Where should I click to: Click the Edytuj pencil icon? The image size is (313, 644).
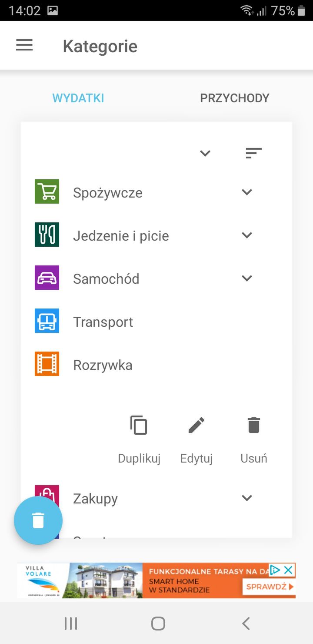196,425
